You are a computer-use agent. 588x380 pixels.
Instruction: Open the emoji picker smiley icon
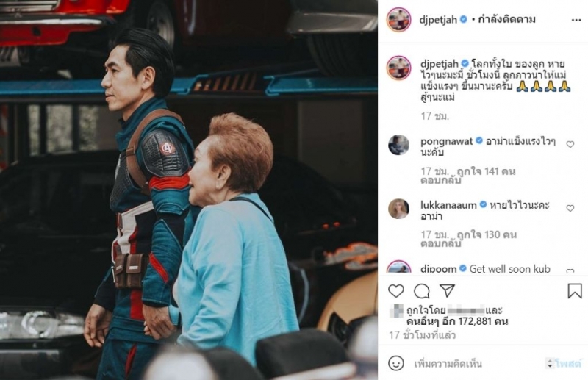point(396,363)
